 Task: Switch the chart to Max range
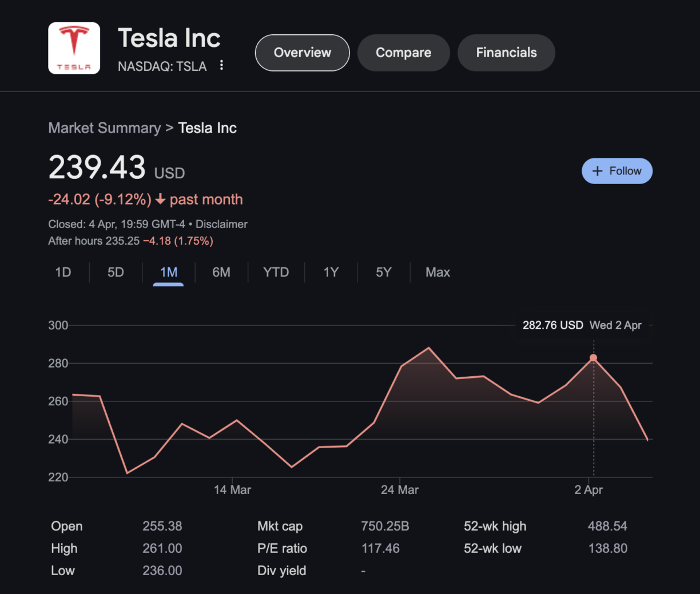point(437,272)
